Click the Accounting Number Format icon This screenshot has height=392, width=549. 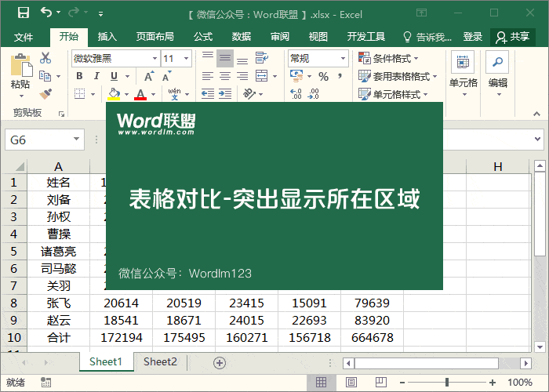click(x=296, y=76)
